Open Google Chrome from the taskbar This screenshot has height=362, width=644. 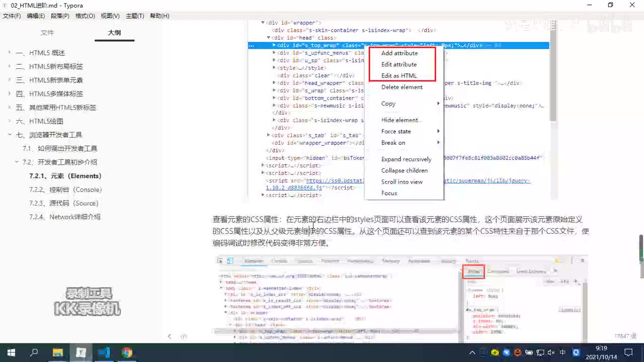click(127, 352)
